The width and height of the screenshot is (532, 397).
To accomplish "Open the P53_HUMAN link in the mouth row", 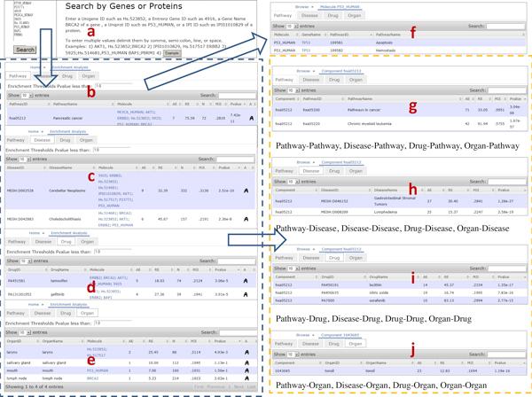I will click(x=98, y=370).
